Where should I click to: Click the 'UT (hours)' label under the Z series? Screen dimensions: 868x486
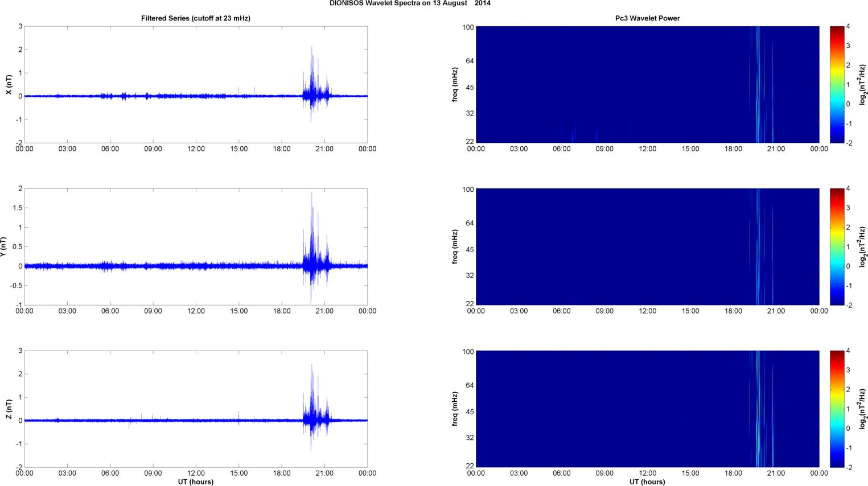(196, 482)
